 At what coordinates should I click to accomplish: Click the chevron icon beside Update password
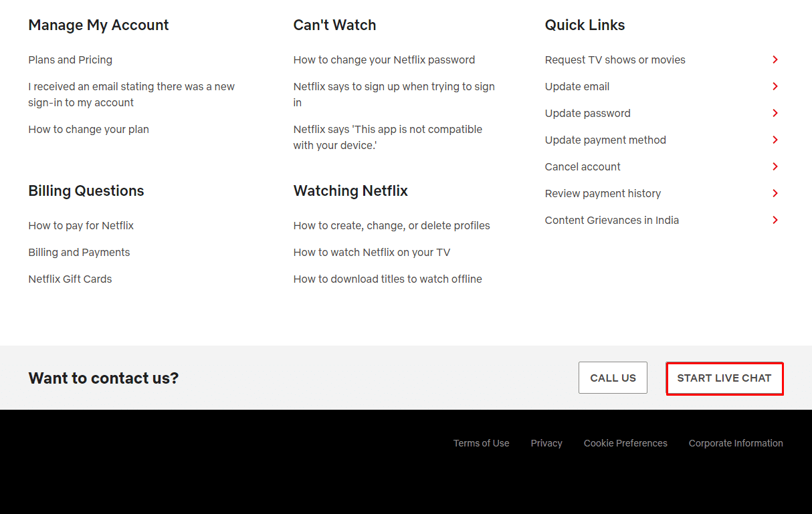click(775, 113)
